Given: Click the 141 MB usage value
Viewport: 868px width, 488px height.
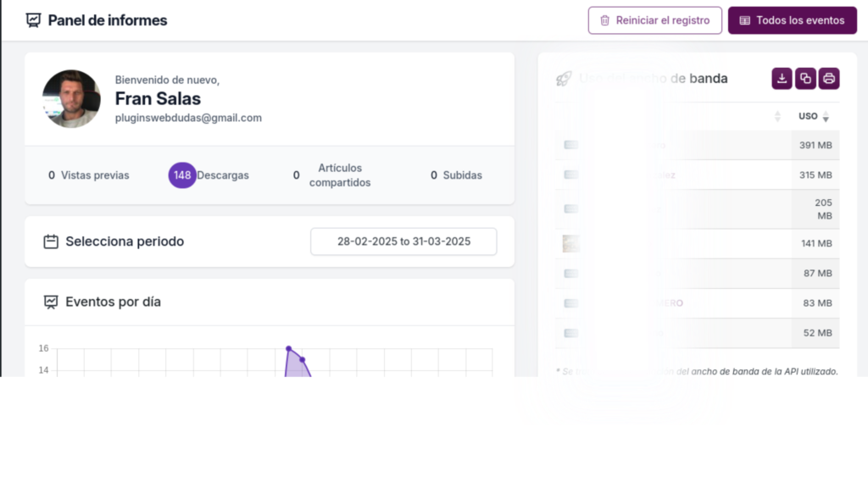Looking at the screenshot, I should click(816, 243).
